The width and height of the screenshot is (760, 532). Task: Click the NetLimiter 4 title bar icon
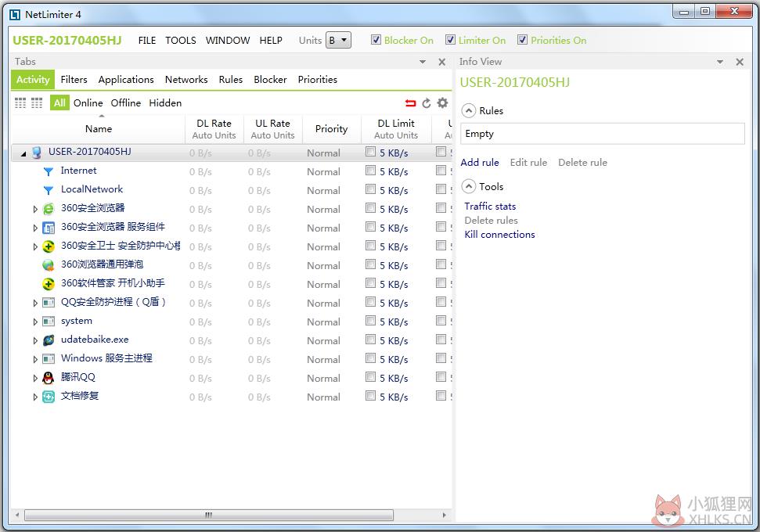point(15,15)
